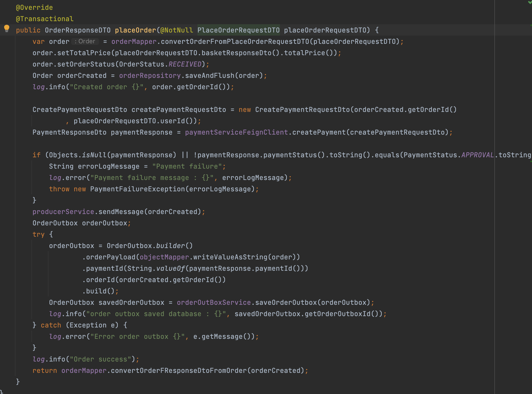Open the ': Order' inlay type hint

point(85,41)
